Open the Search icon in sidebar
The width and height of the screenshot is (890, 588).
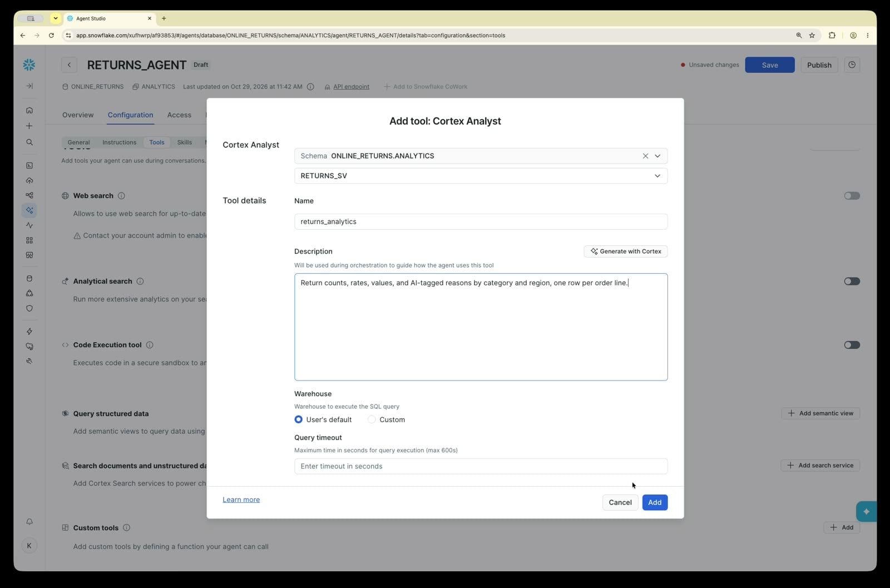click(29, 142)
